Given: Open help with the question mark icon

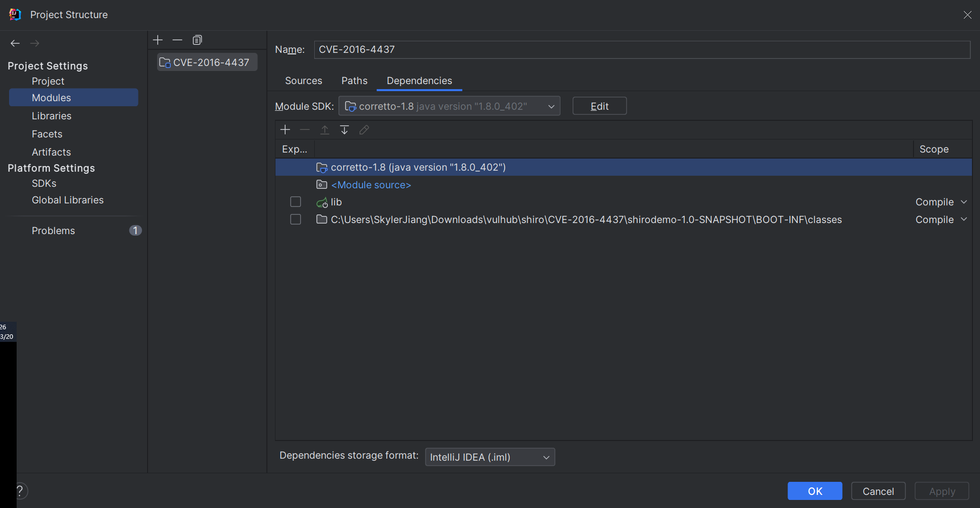Looking at the screenshot, I should point(20,491).
